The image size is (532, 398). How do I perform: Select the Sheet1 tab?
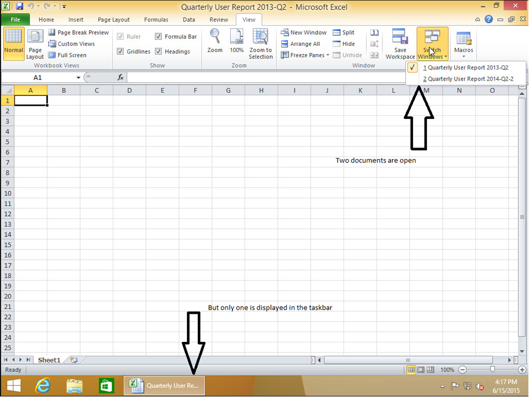click(x=49, y=360)
